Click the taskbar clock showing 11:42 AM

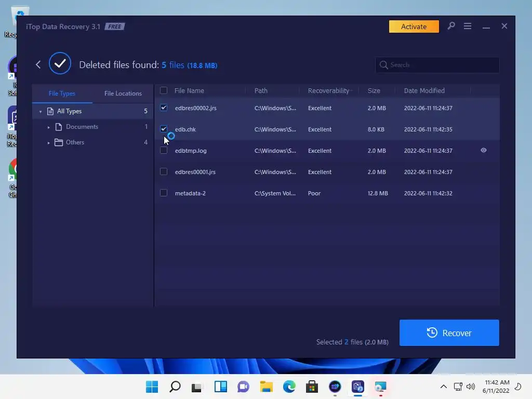coord(496,387)
